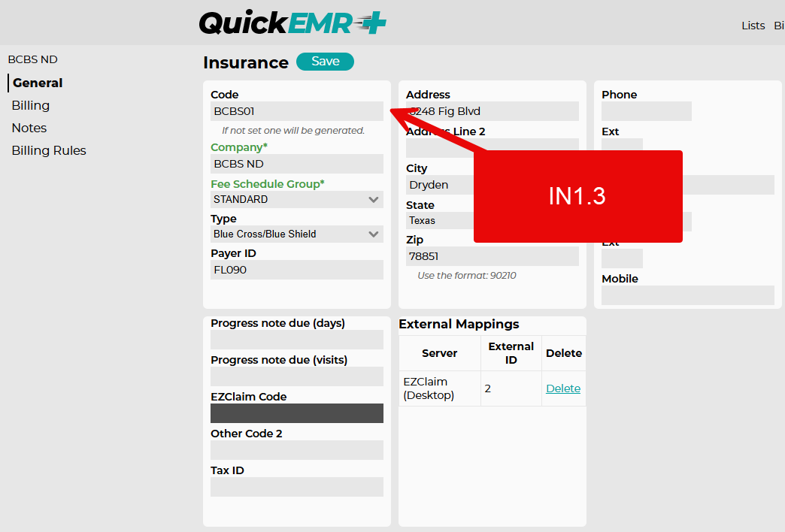
Task: Click the Tax ID field
Action: point(297,487)
